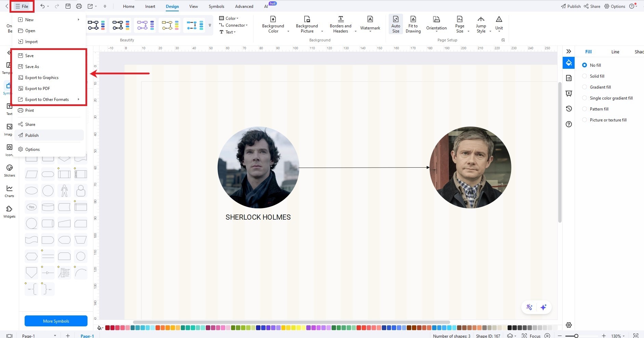Open the paint bucket Fill panel icon
This screenshot has height=338, width=644.
click(569, 63)
